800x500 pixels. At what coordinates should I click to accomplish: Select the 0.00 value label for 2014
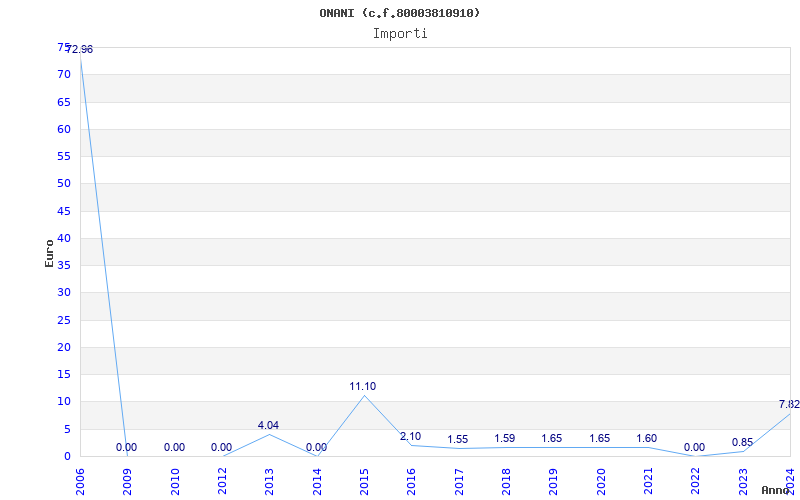(316, 447)
